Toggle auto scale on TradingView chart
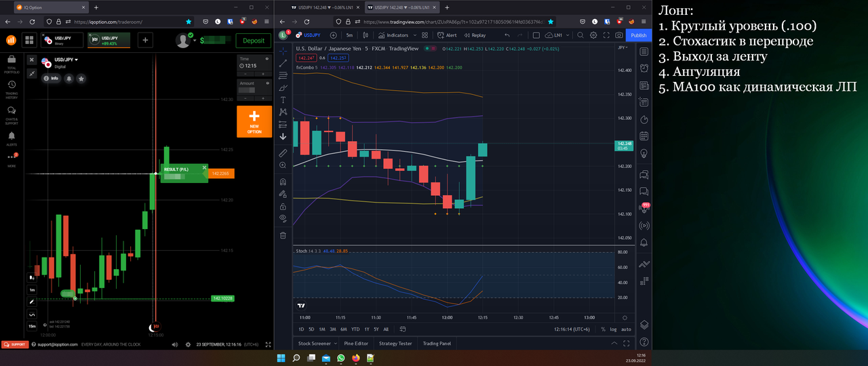The height and width of the screenshot is (366, 868). coord(626,329)
